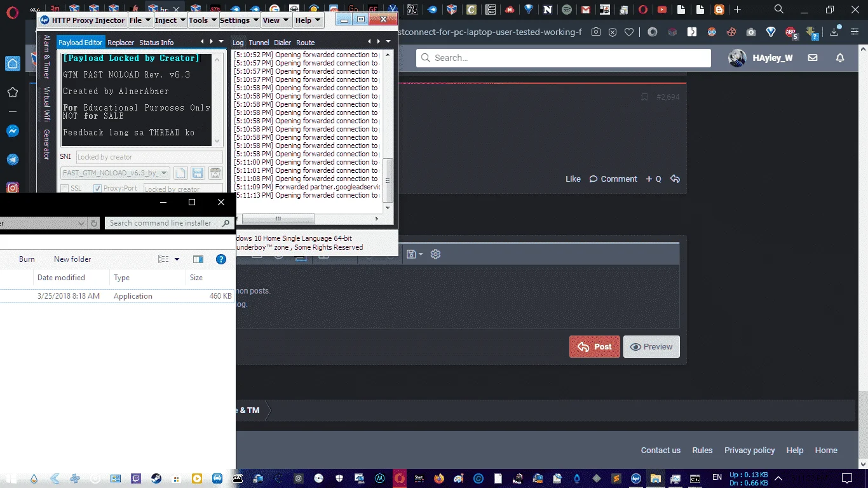
Task: Click snapshot camera icon in address bar
Action: pyautogui.click(x=596, y=32)
